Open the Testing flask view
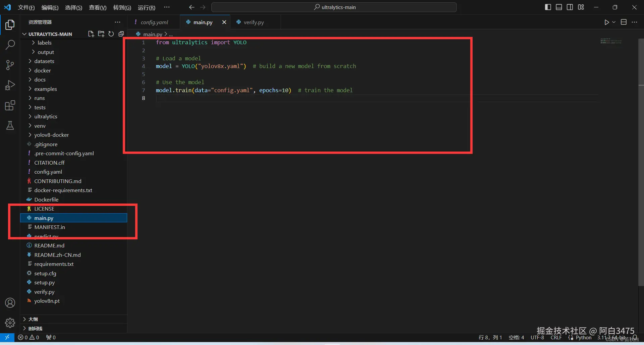This screenshot has height=345, width=644. click(10, 125)
